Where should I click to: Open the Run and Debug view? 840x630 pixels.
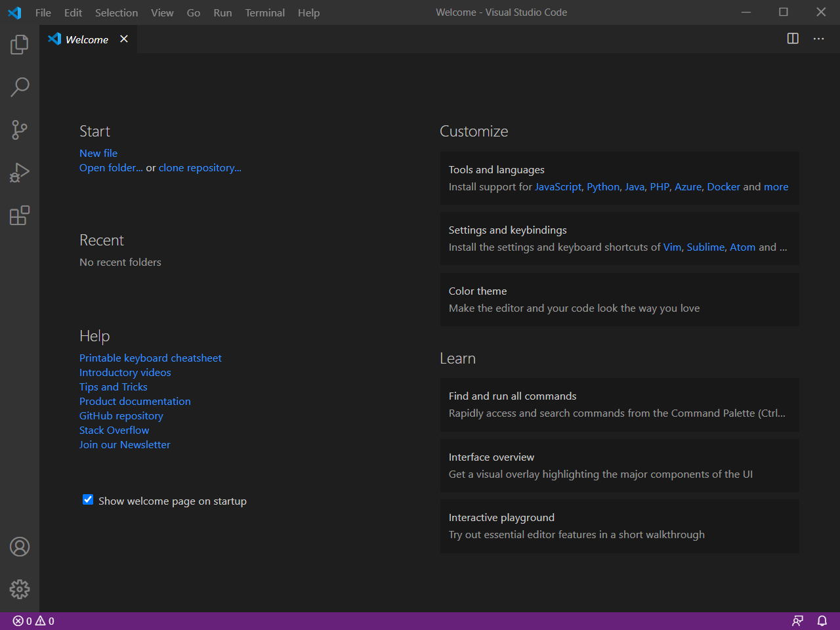pyautogui.click(x=20, y=173)
